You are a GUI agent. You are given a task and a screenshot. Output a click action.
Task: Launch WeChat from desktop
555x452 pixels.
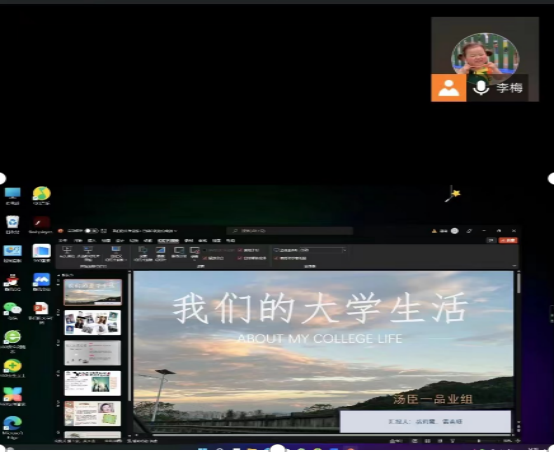[12, 310]
